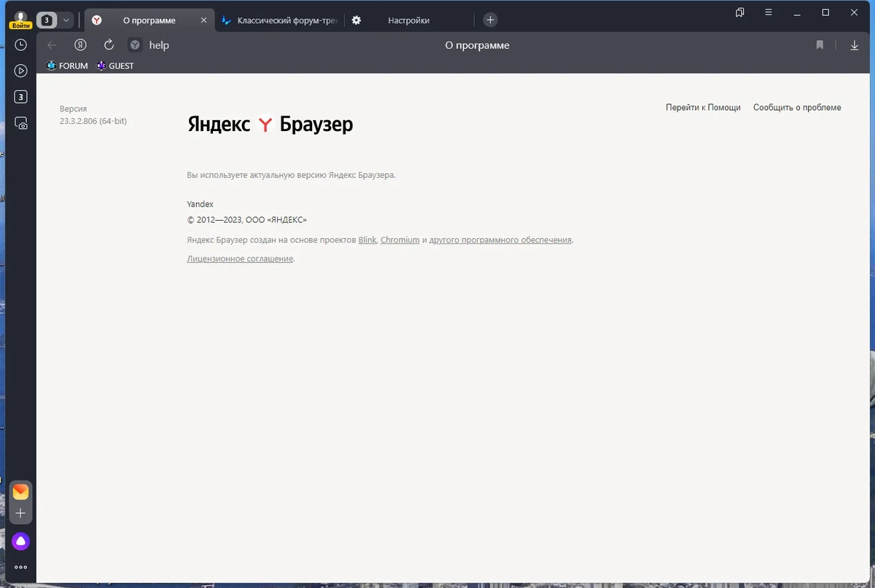The image size is (875, 588).
Task: Reload the page with the refresh icon
Action: pyautogui.click(x=109, y=44)
